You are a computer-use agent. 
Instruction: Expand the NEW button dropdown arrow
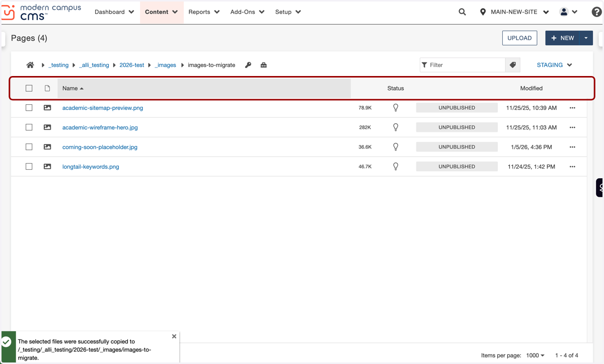[x=586, y=38]
